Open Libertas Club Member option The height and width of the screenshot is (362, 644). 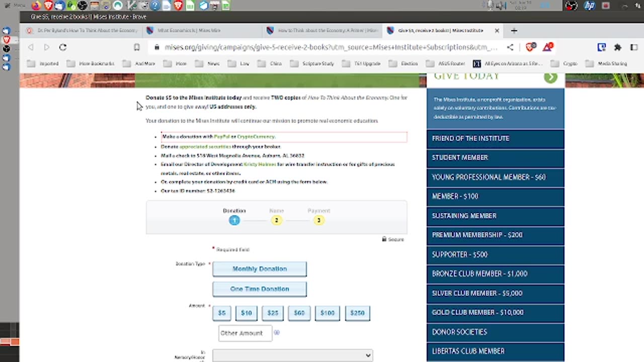495,351
